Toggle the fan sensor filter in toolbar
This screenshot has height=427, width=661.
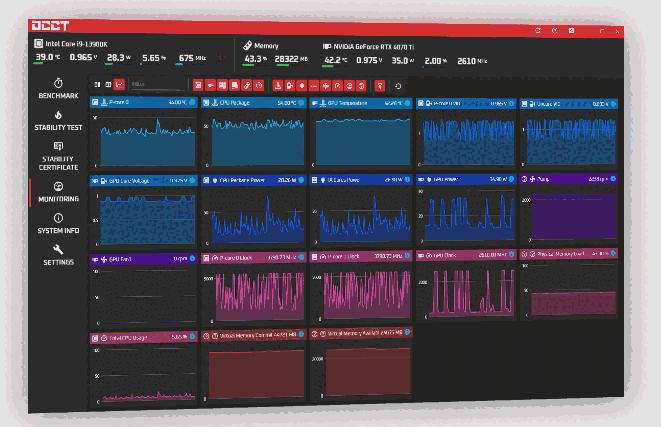point(325,86)
